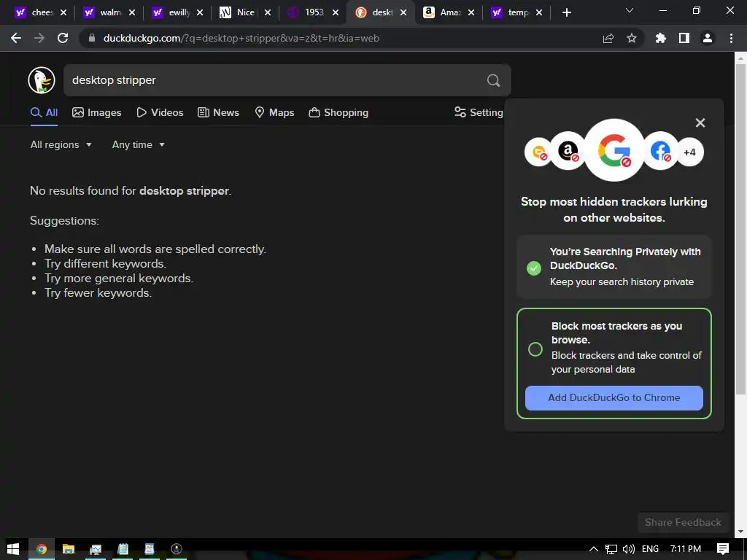
Task: Click the volume speaker tray icon
Action: tap(628, 549)
